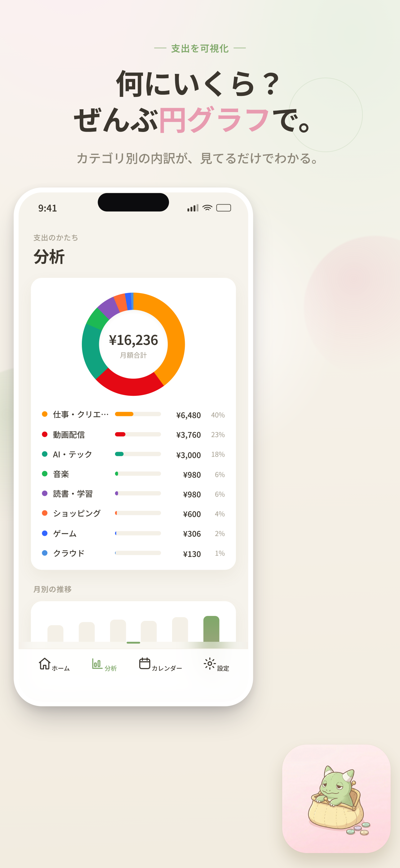Tap the purple dot beside 読書・学習
Screen dimensions: 400x868
pyautogui.click(x=44, y=493)
